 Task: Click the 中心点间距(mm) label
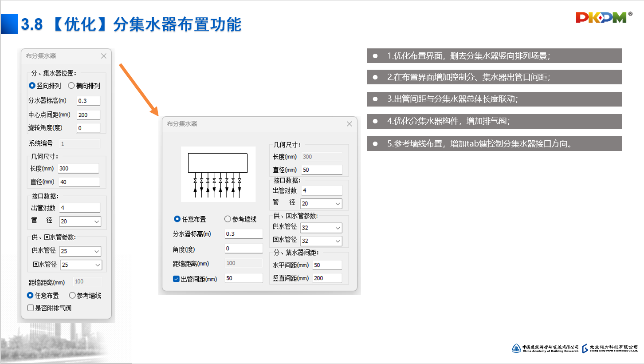[49, 115]
